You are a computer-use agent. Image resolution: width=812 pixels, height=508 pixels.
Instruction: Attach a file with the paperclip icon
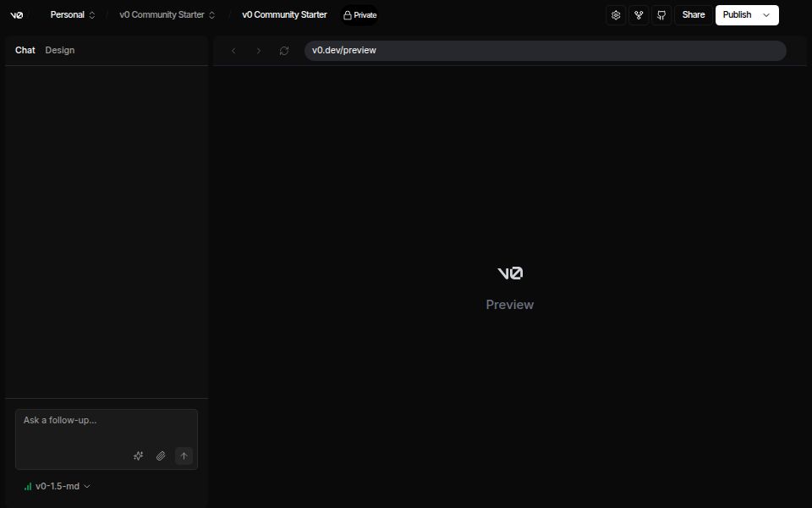[x=161, y=456]
